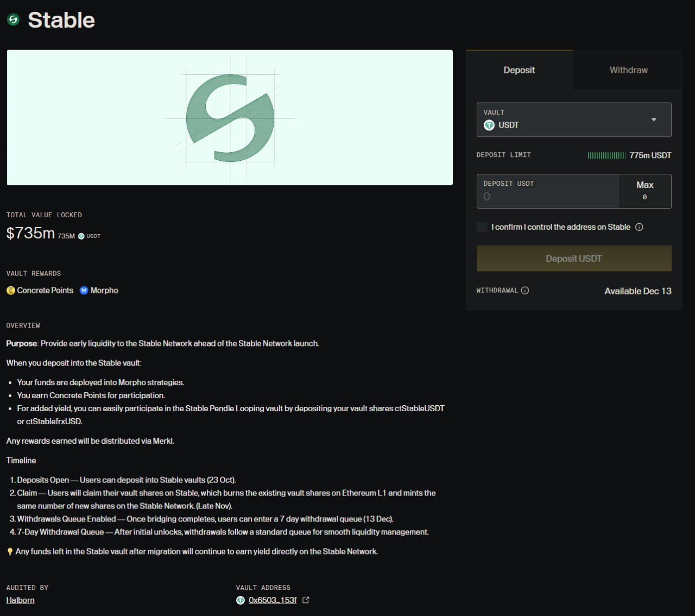Open external link icon next to vault address
The height and width of the screenshot is (616, 695).
pyautogui.click(x=306, y=600)
